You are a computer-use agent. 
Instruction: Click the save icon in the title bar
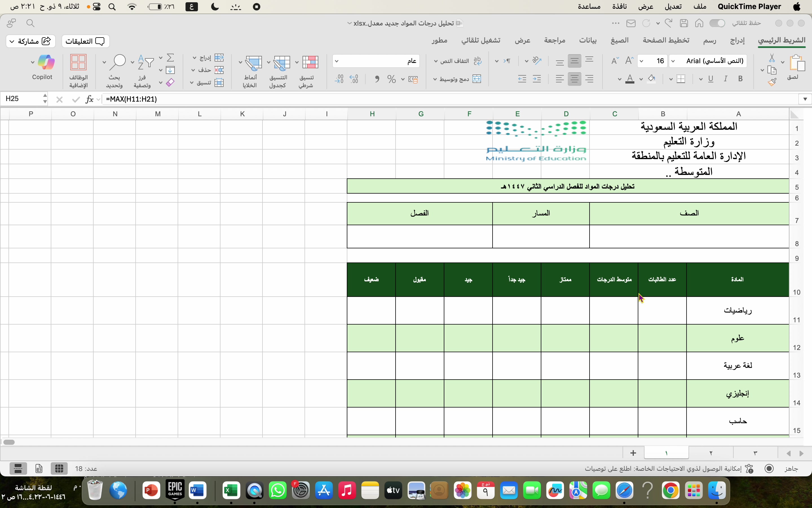pyautogui.click(x=684, y=23)
